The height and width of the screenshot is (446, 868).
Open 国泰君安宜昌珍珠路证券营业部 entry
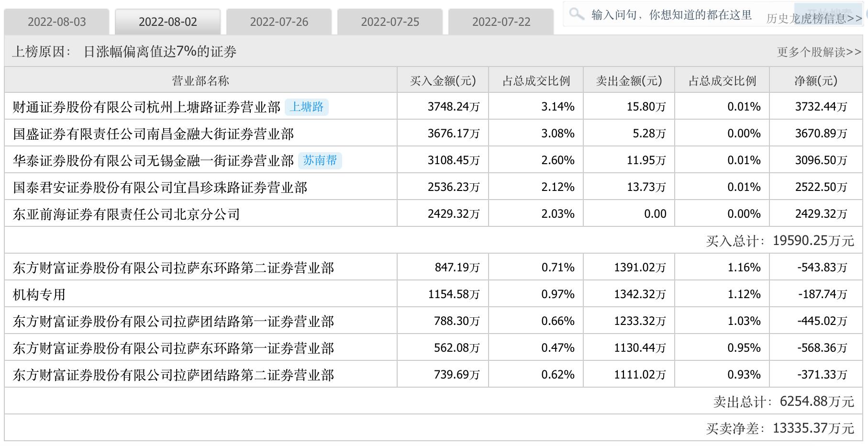pos(160,188)
